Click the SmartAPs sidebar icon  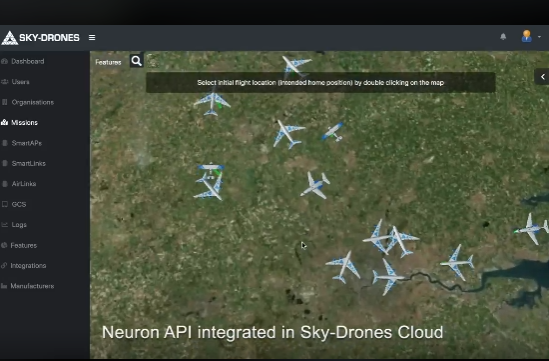coord(5,143)
